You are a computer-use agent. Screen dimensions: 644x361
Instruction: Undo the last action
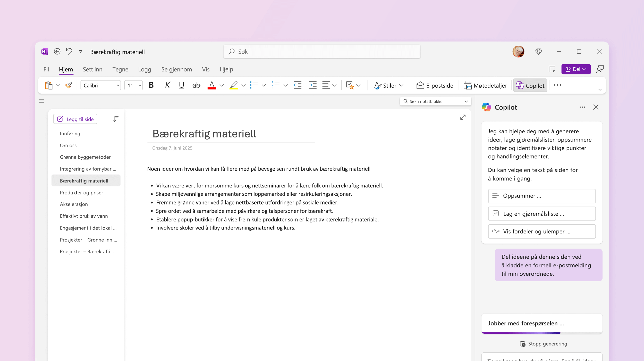(x=69, y=52)
